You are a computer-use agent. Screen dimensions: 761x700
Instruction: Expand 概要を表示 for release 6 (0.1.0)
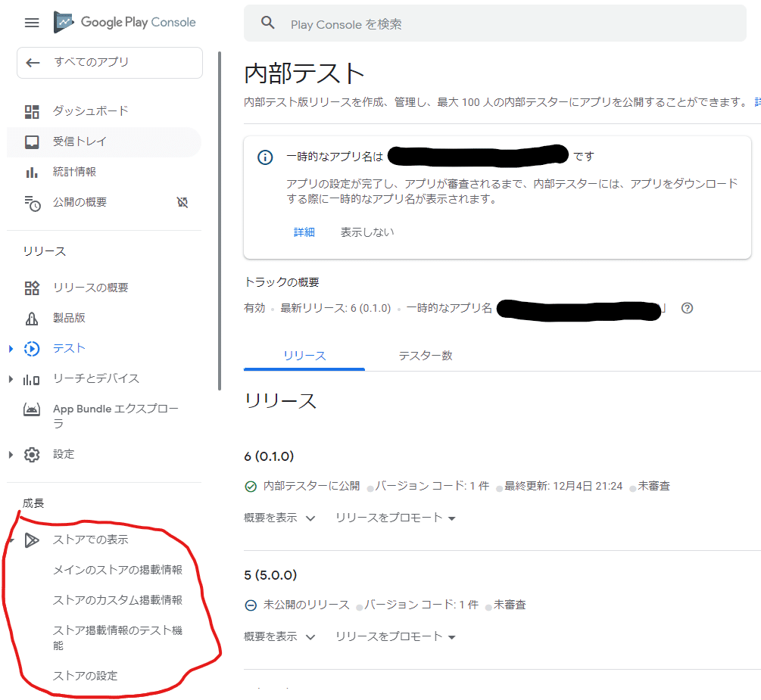click(x=279, y=518)
